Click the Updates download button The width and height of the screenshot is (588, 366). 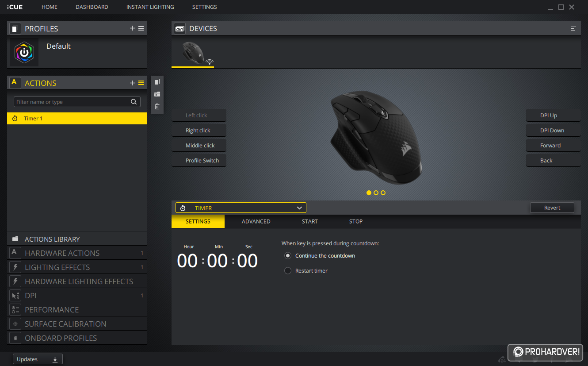(x=38, y=359)
